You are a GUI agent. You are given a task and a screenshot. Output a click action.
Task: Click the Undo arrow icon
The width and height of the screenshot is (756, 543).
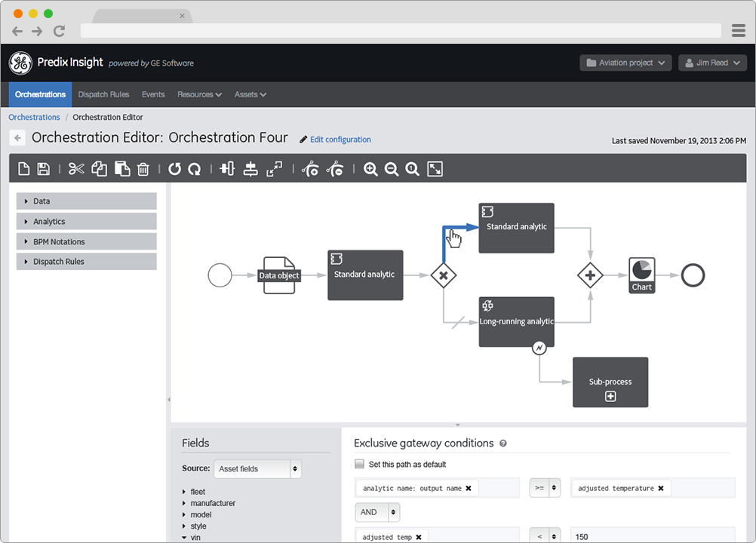pyautogui.click(x=174, y=169)
